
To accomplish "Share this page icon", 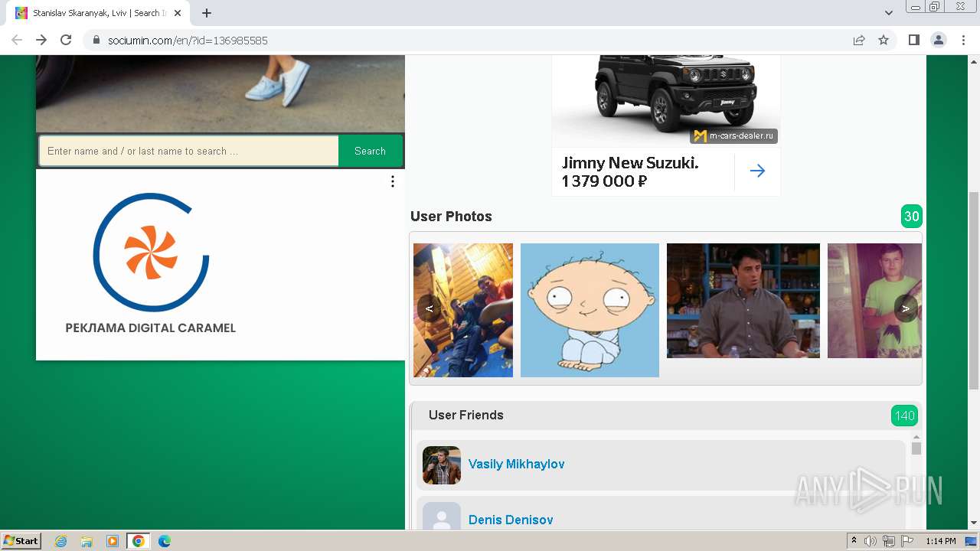I will point(859,40).
